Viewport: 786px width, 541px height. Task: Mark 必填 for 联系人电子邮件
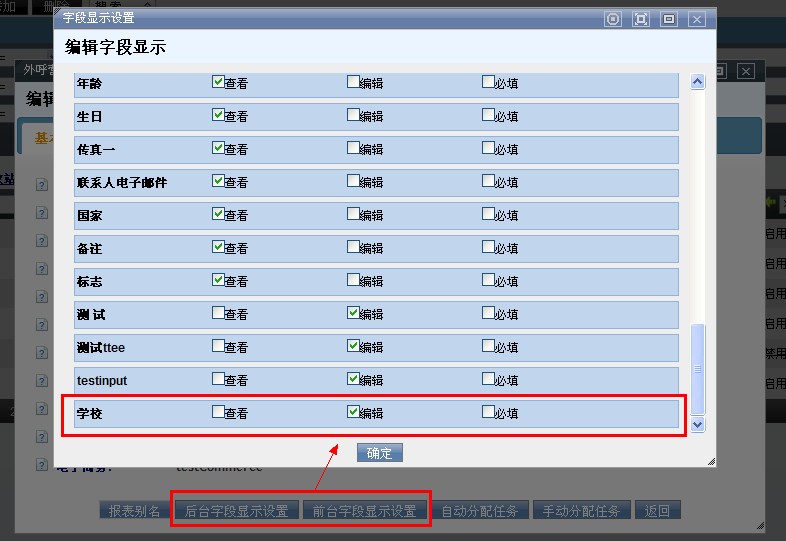click(488, 181)
